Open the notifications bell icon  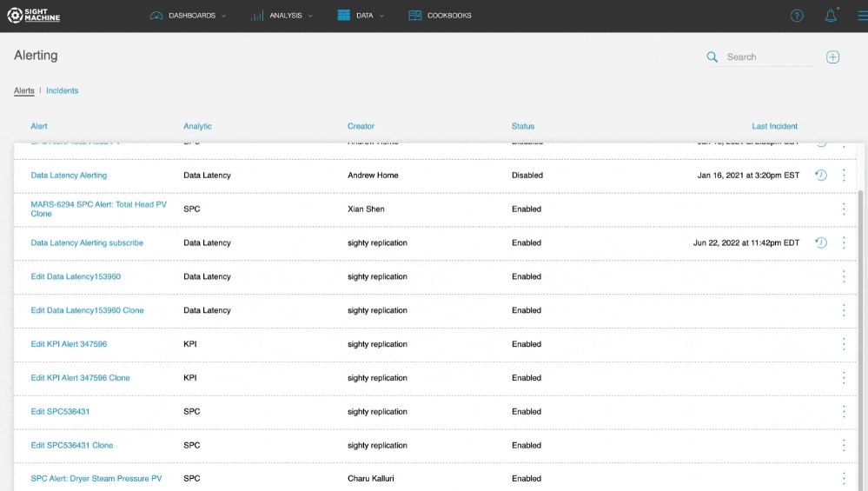pos(831,16)
